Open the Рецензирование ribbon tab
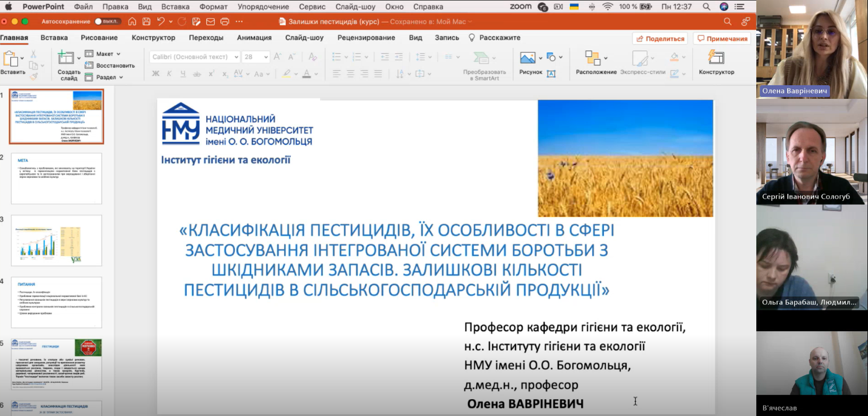 [366, 37]
